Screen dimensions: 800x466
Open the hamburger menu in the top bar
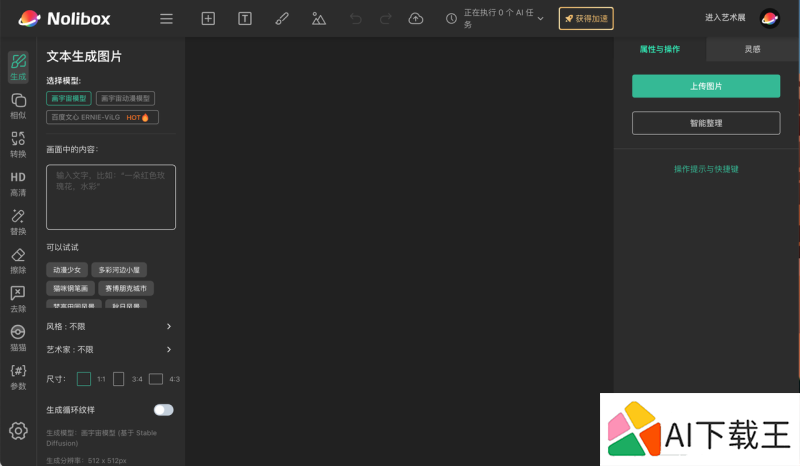click(x=166, y=18)
